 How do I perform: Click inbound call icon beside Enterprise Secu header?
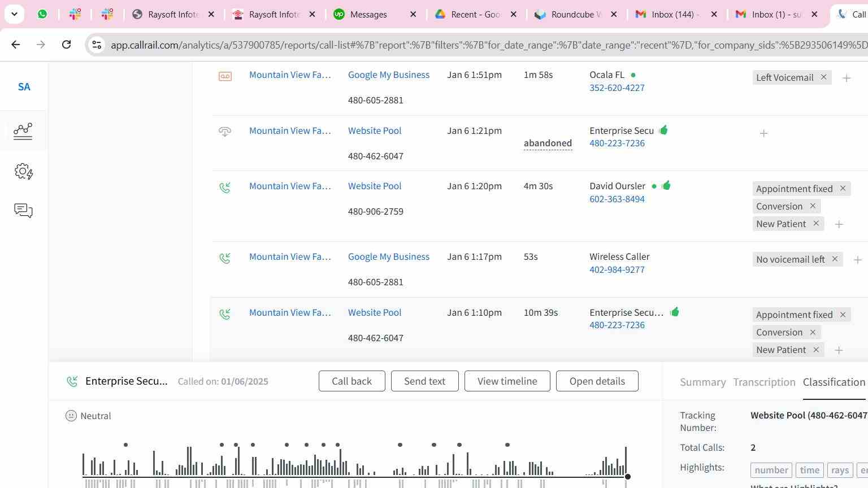click(72, 382)
